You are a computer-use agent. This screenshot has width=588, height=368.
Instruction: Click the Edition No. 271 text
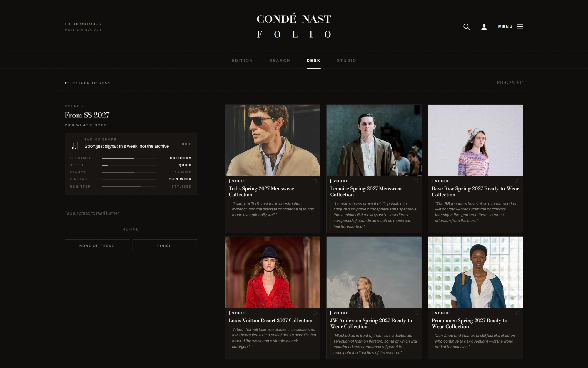coord(83,30)
